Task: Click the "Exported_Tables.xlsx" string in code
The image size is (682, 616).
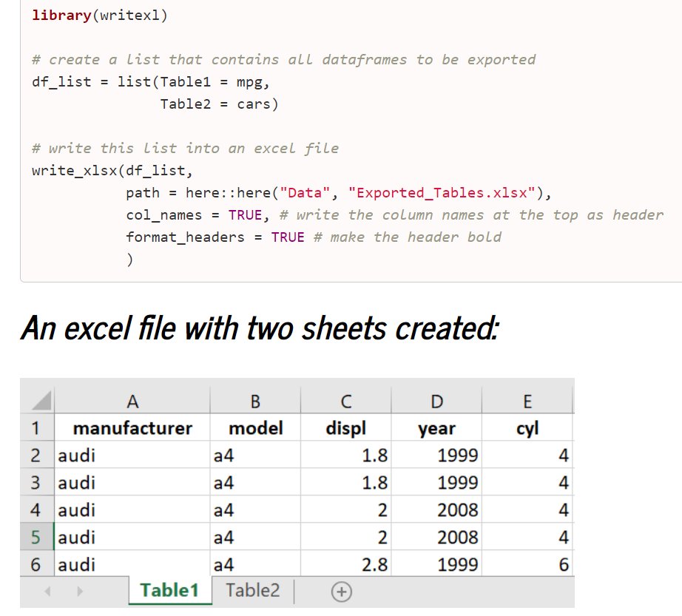Action: (x=442, y=192)
